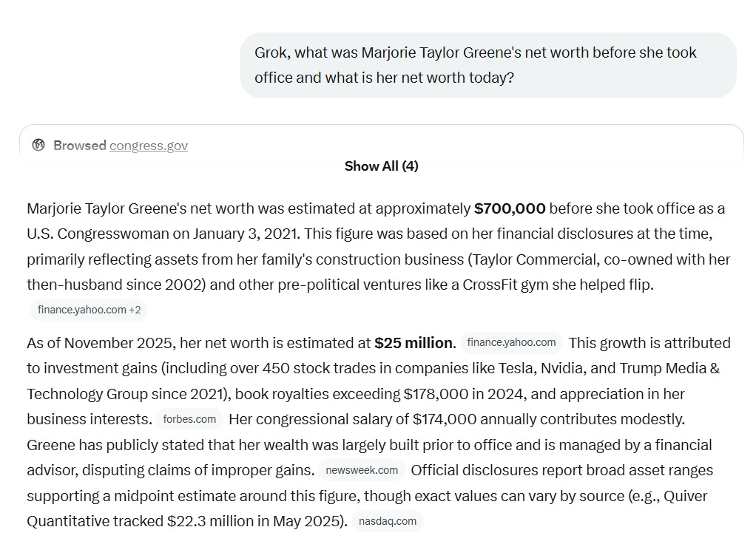Visit the newsweek.com source chip
Screen dimensions: 756x544
[x=362, y=470]
